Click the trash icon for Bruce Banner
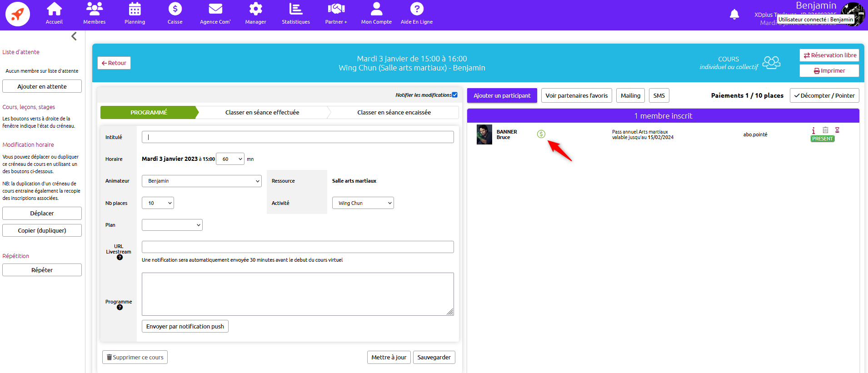The height and width of the screenshot is (373, 868). click(825, 130)
